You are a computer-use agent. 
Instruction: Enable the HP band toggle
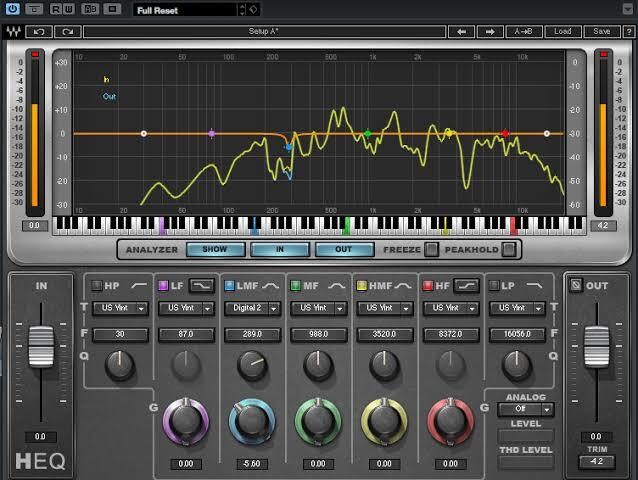97,286
